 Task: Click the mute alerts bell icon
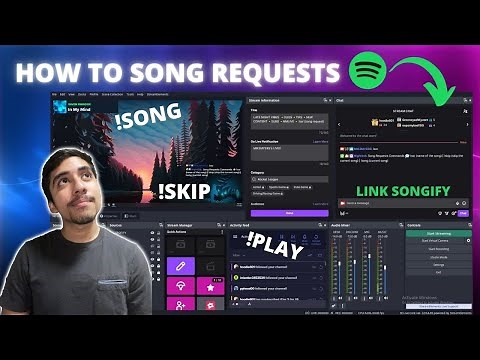tap(304, 238)
